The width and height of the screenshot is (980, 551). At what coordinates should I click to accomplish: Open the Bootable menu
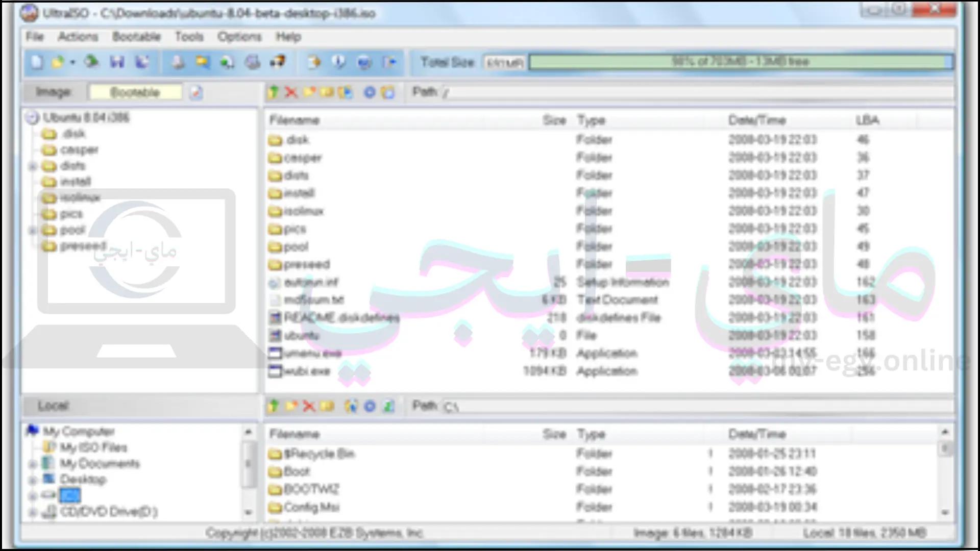pos(136,37)
